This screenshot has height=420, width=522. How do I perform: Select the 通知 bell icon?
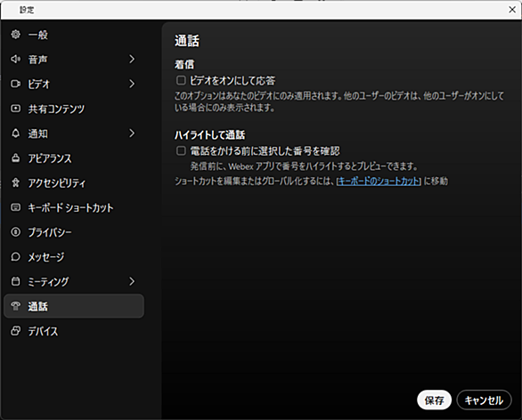pos(16,133)
